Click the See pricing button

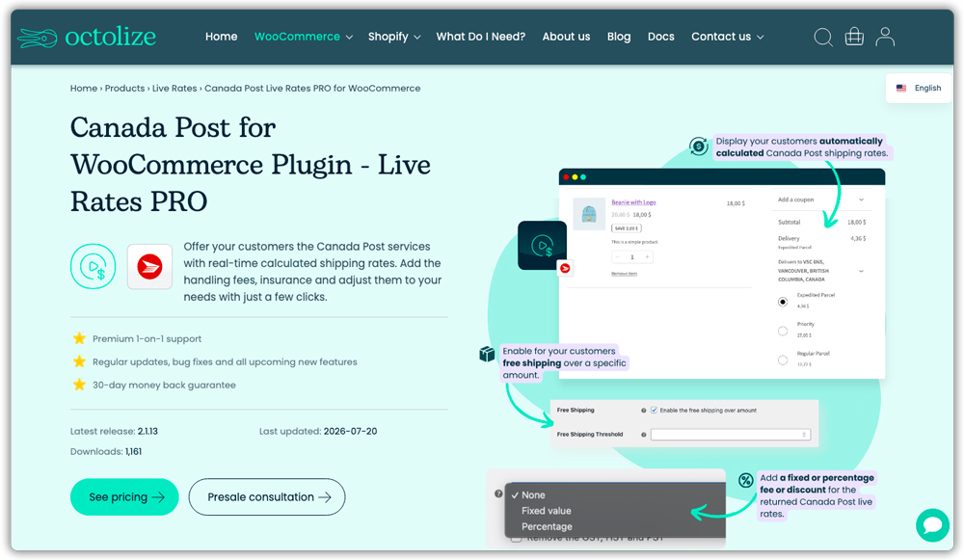tap(124, 496)
